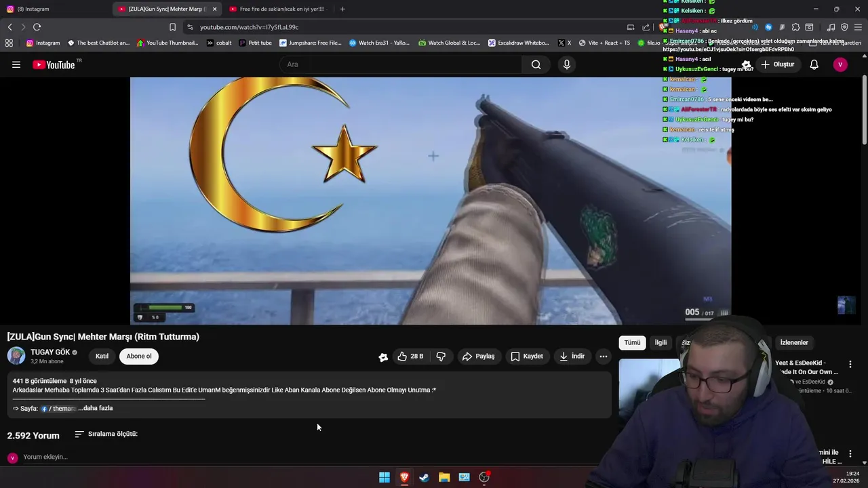Open options for Yeat & EsDeeKid video
The width and height of the screenshot is (868, 488).
point(850,365)
